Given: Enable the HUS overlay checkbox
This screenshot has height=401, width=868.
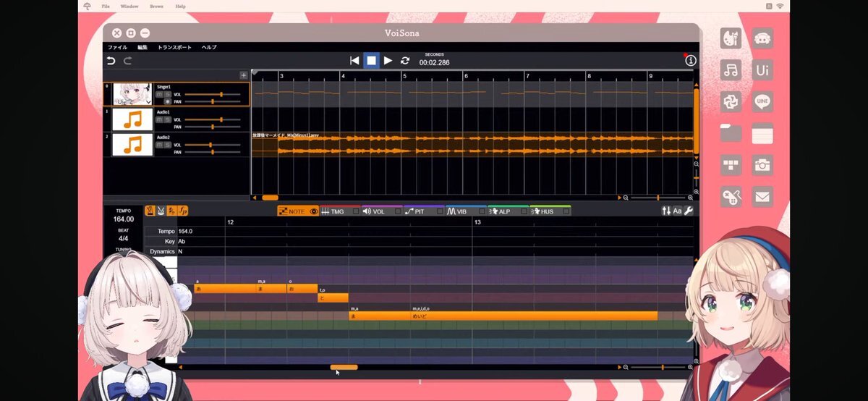Looking at the screenshot, I should pyautogui.click(x=565, y=211).
